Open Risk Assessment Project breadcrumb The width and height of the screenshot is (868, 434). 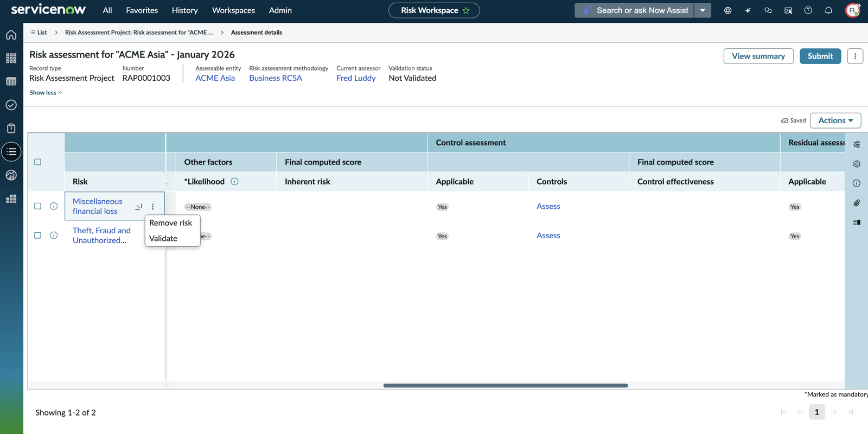pyautogui.click(x=139, y=33)
